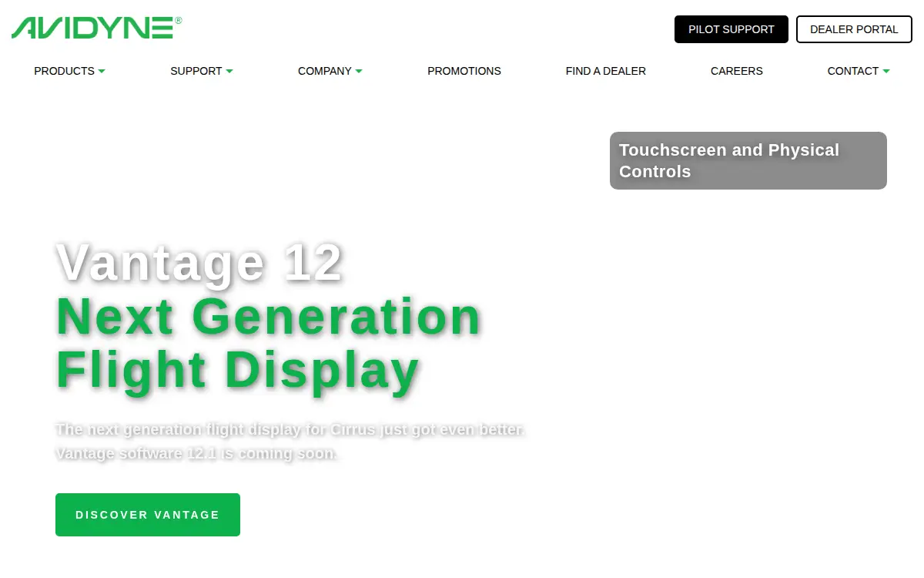Expand the Products dropdown arrow
Image resolution: width=924 pixels, height=578 pixels.
tap(102, 72)
